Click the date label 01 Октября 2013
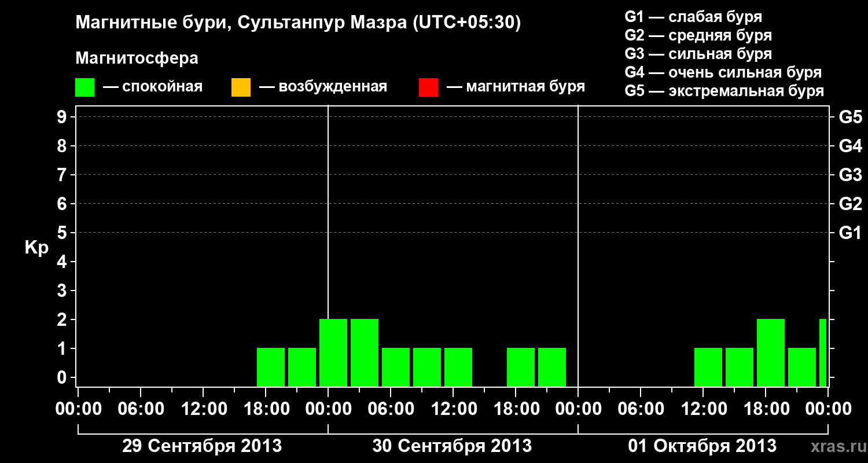 (702, 446)
